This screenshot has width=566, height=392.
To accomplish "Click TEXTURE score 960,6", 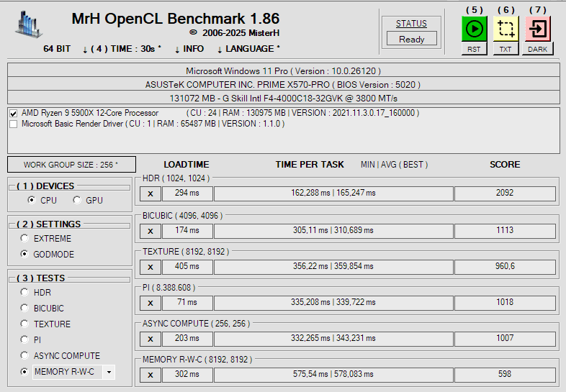I will tap(505, 267).
